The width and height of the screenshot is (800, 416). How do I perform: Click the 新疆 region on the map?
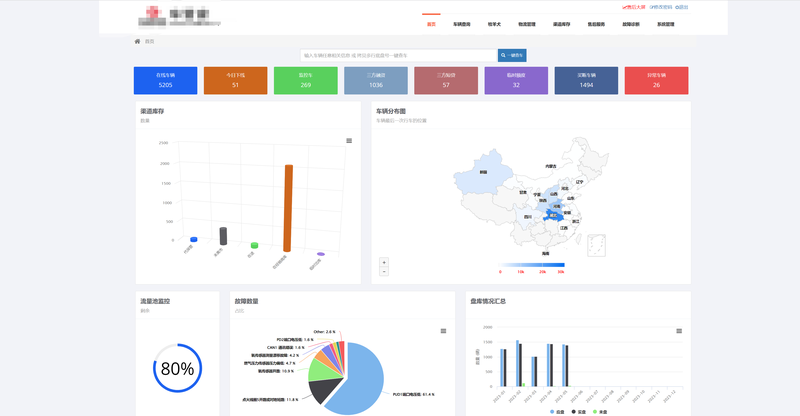pos(482,172)
